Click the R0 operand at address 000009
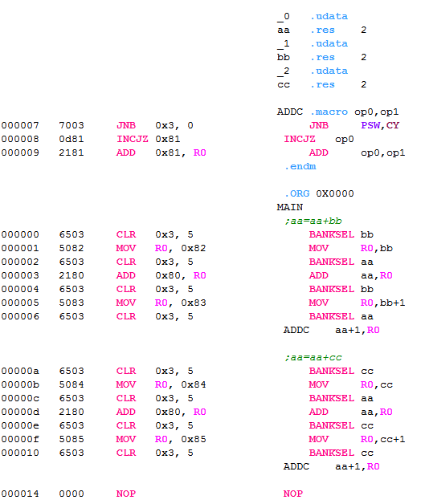The height and width of the screenshot is (504, 425). pyautogui.click(x=199, y=152)
